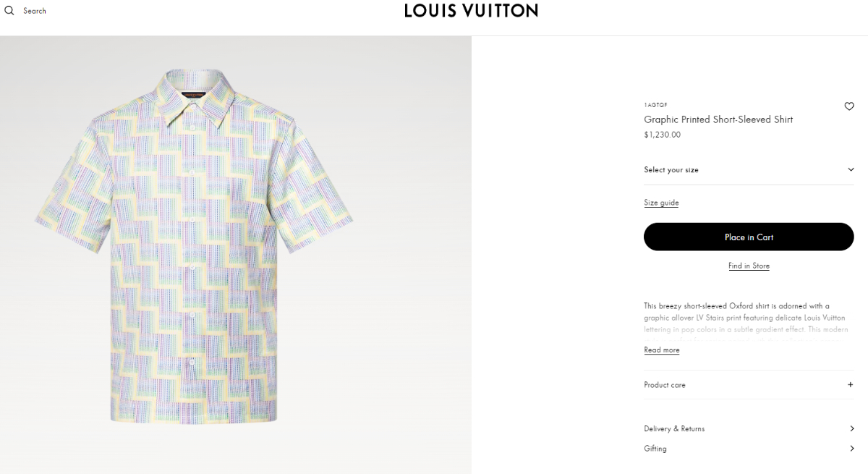
Task: Add shirt to wishlist with heart icon
Action: (x=849, y=106)
